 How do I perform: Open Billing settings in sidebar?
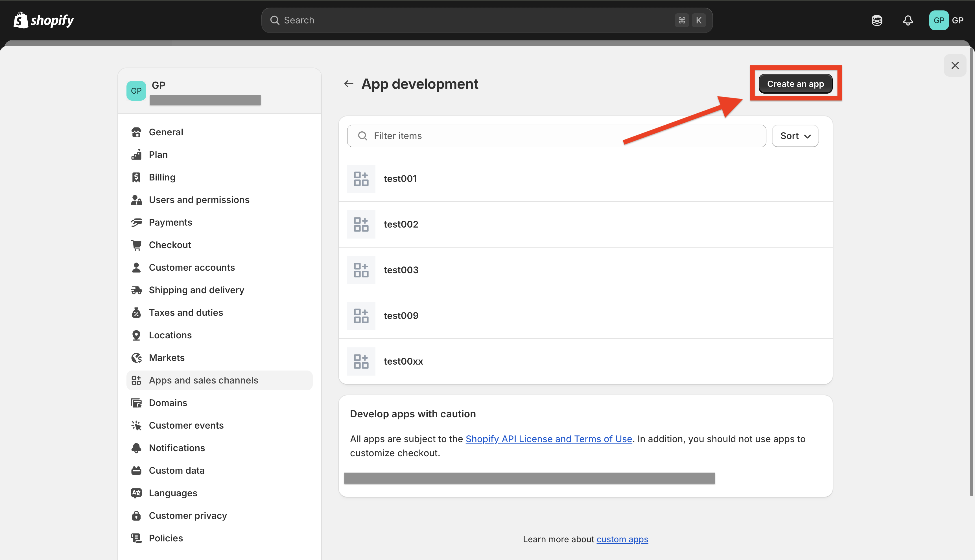tap(162, 177)
